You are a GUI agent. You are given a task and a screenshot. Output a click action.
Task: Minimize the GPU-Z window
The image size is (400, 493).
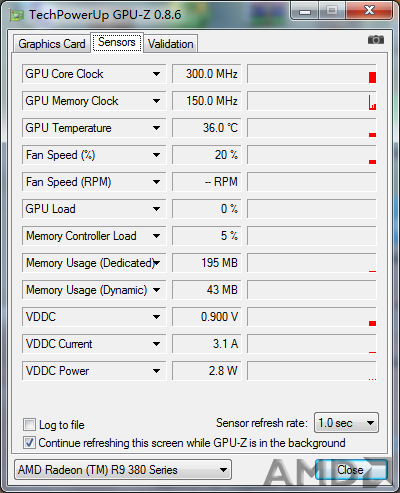click(305, 11)
